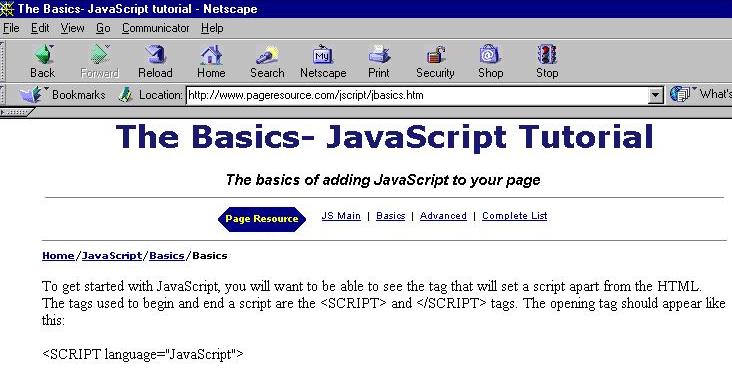Follow the Complete List link
The image size is (732, 376).
tap(515, 216)
